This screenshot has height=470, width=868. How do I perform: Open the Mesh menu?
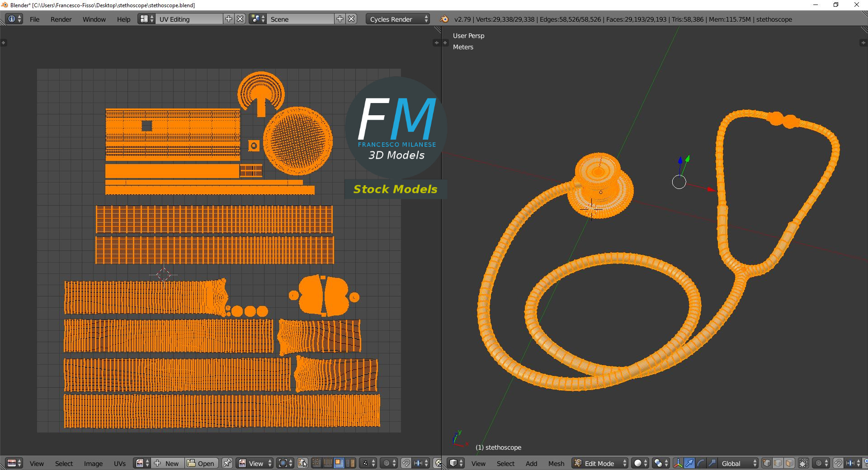click(556, 463)
